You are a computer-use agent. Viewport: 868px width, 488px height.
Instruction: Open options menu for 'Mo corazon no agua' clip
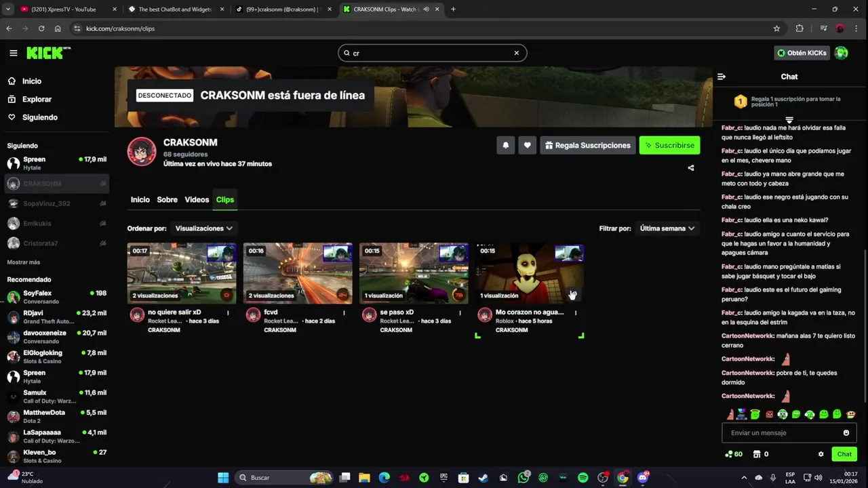point(576,313)
